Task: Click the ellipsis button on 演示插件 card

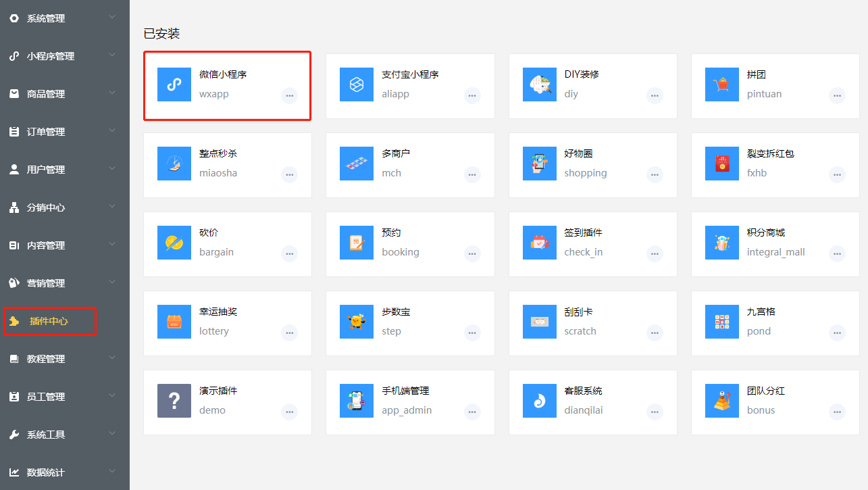Action: pyautogui.click(x=290, y=412)
